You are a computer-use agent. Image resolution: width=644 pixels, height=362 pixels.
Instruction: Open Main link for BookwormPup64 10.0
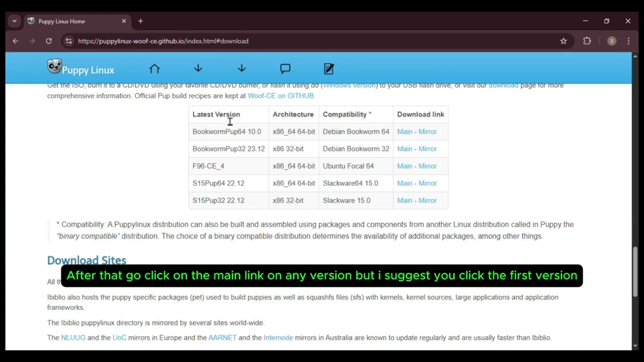405,132
